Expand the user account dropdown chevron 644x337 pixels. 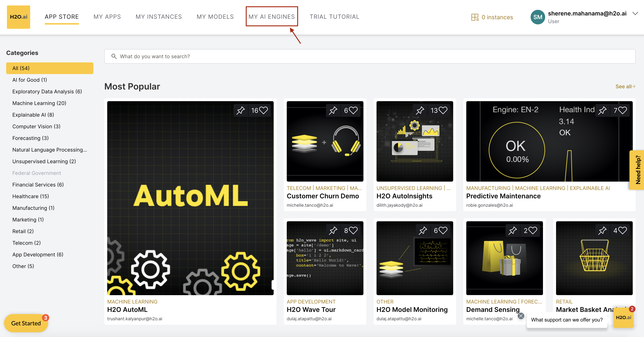pos(635,13)
